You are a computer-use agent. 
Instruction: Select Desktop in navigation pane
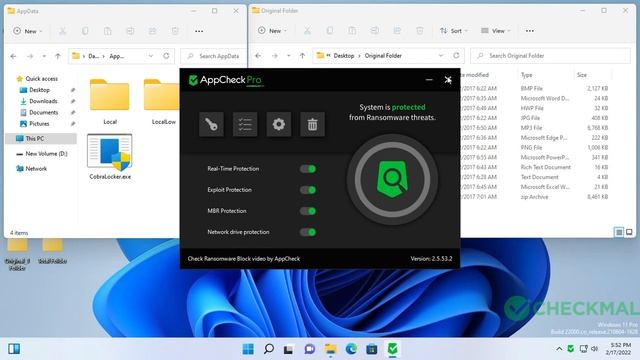point(40,90)
